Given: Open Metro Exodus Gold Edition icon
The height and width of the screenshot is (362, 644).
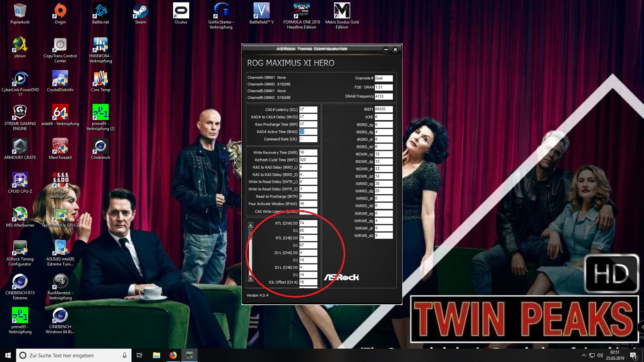Looking at the screenshot, I should pyautogui.click(x=342, y=16).
